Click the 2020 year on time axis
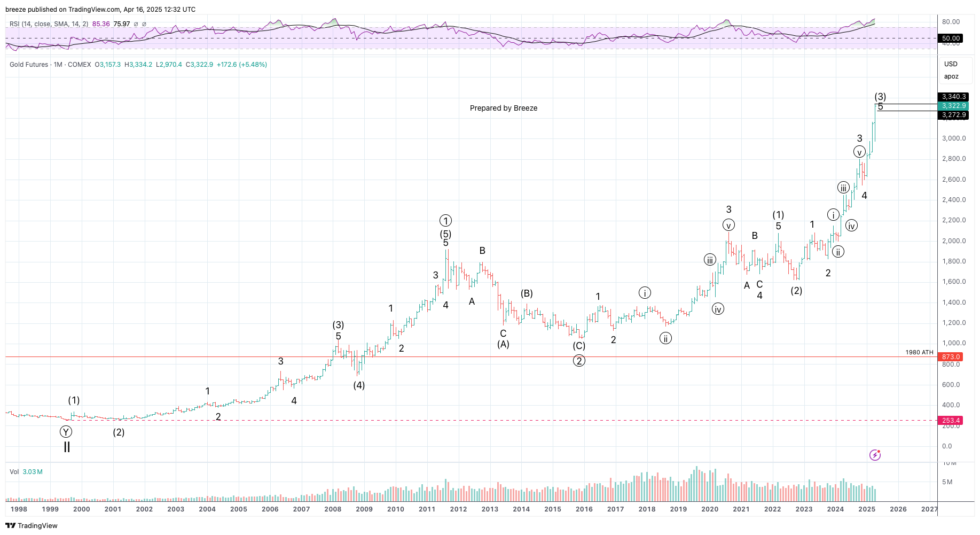980x535 pixels. 709,509
